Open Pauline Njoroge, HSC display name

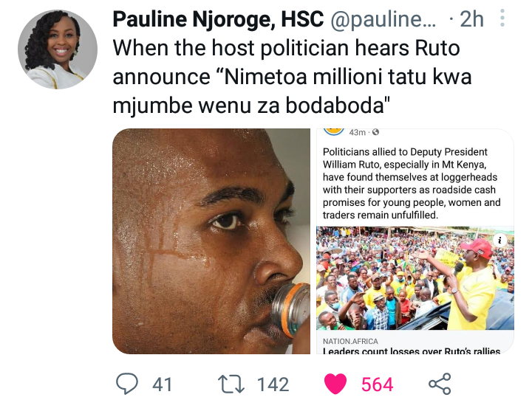[218, 19]
